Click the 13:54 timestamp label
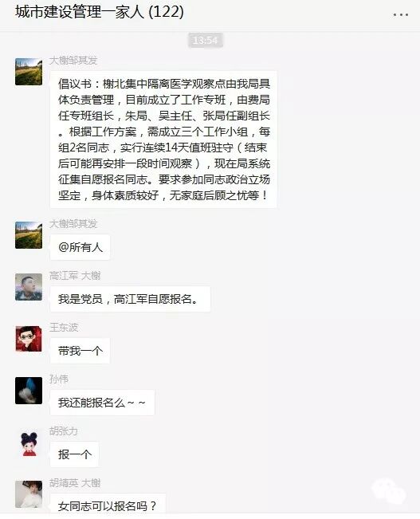Viewport: 420px width, 519px height. pos(206,41)
